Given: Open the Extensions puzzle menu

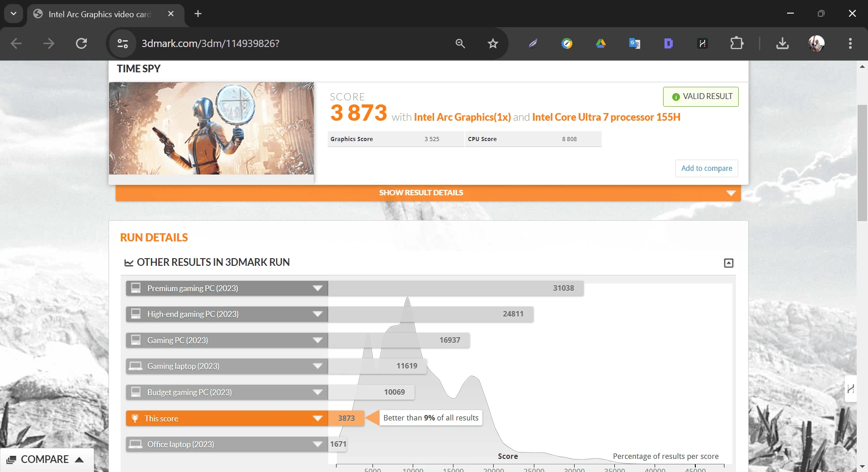Looking at the screenshot, I should pos(737,43).
